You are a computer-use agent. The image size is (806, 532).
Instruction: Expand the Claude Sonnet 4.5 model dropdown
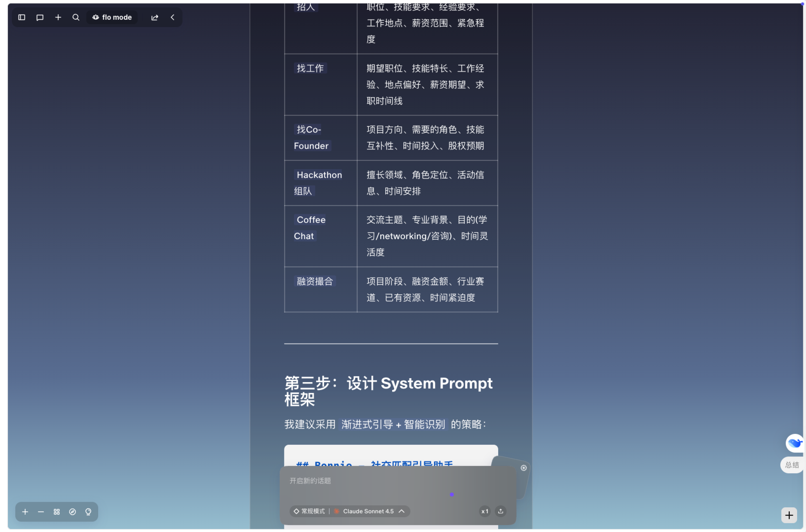(373, 511)
